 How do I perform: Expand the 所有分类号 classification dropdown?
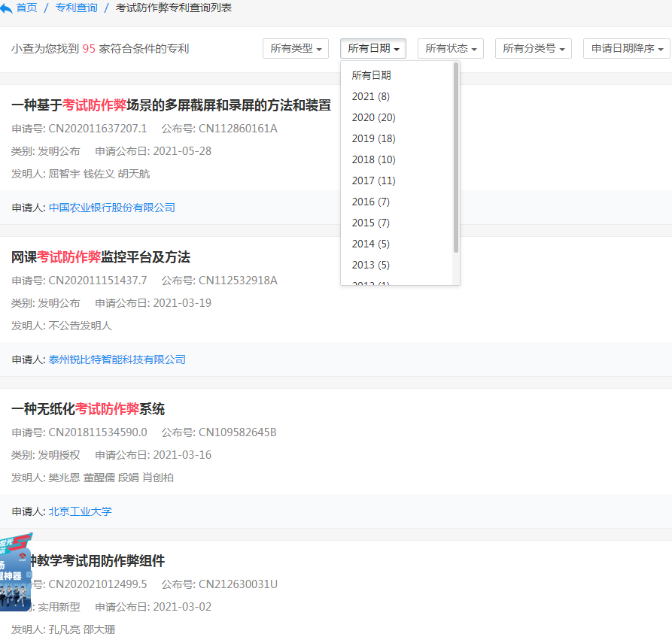(533, 48)
